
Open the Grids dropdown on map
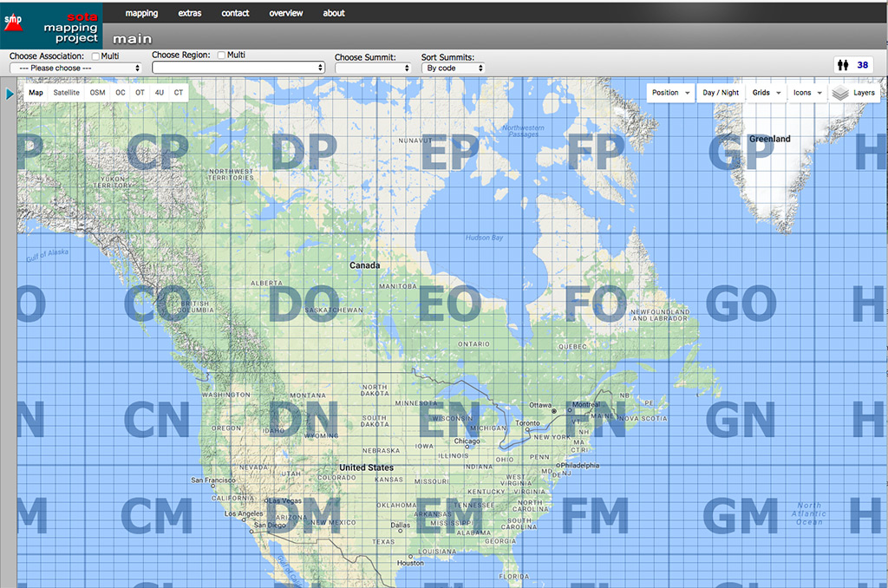[x=767, y=93]
